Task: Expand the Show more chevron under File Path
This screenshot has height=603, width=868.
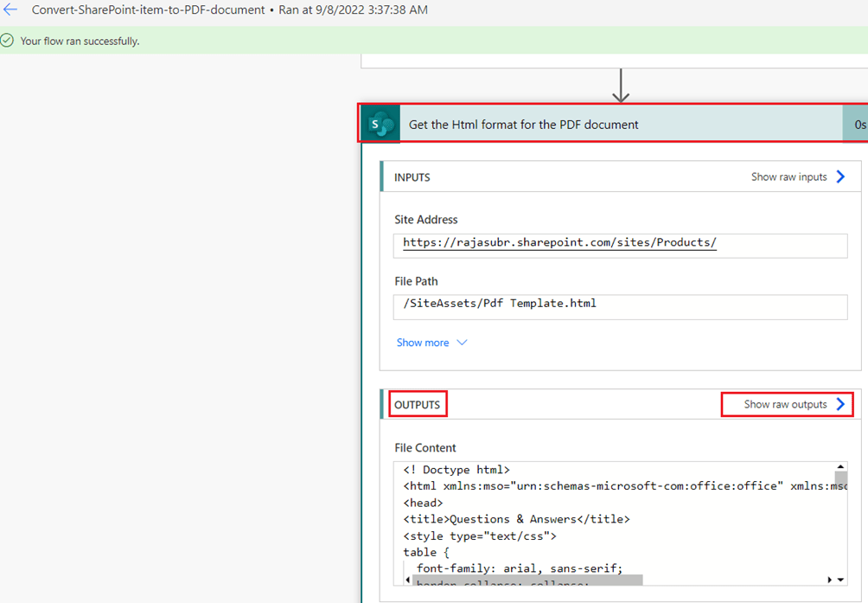Action: 462,343
